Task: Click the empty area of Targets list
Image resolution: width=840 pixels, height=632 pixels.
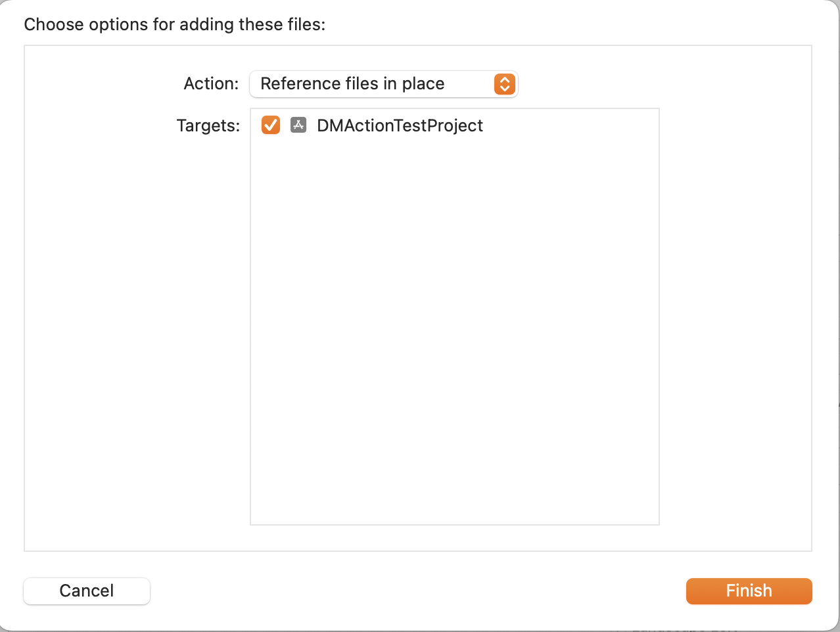Action: (x=455, y=328)
